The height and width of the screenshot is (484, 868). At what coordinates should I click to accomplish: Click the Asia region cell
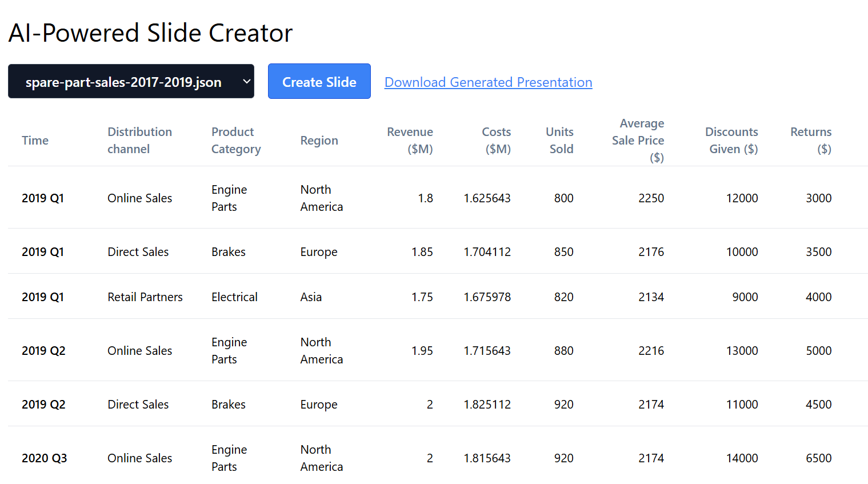click(x=311, y=297)
